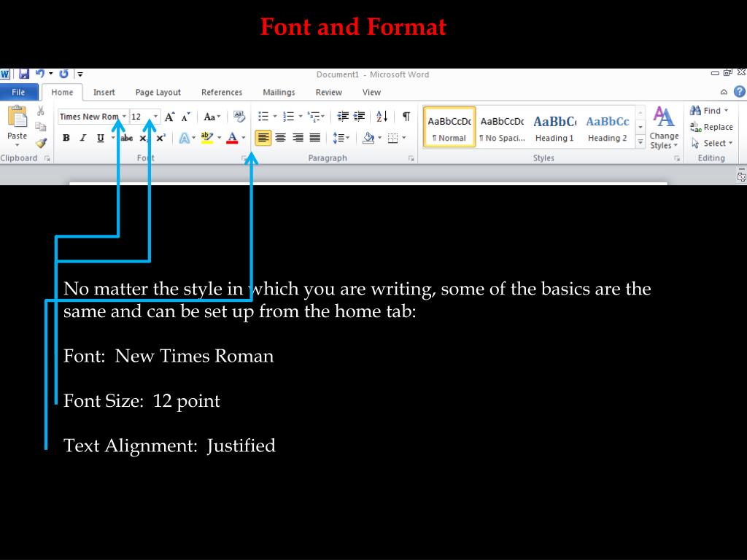Switch to the Mailings tab
Image resolution: width=747 pixels, height=560 pixels.
pyautogui.click(x=279, y=93)
